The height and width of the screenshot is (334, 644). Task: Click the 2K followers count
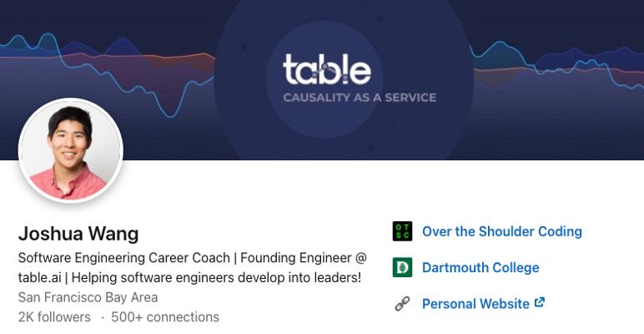[x=54, y=317]
